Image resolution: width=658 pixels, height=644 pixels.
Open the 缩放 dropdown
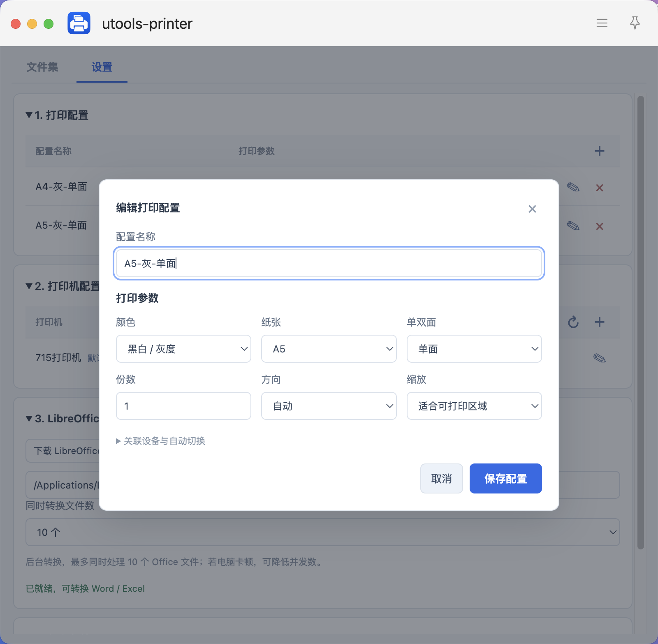click(x=474, y=406)
